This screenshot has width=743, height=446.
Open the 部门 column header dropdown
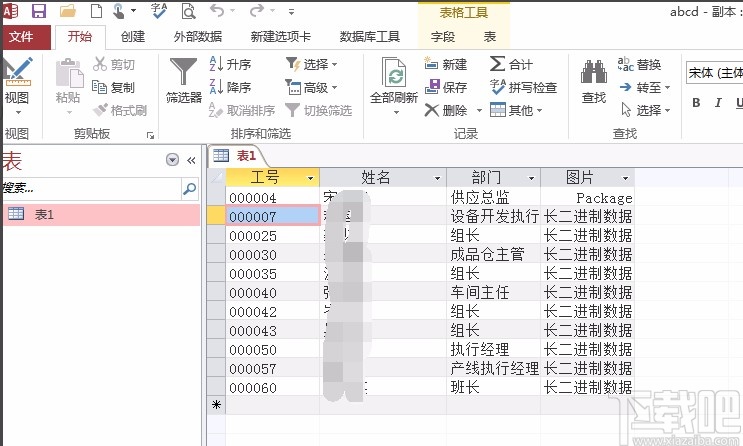point(531,178)
